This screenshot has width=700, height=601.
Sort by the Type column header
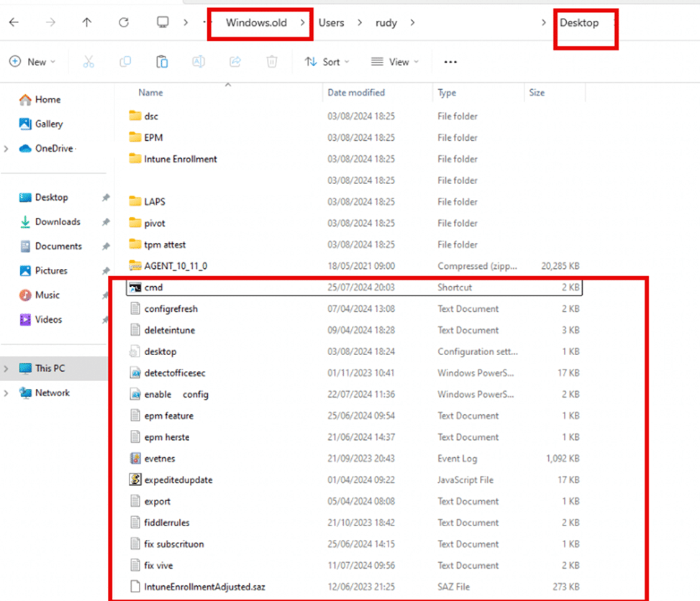[x=447, y=93]
